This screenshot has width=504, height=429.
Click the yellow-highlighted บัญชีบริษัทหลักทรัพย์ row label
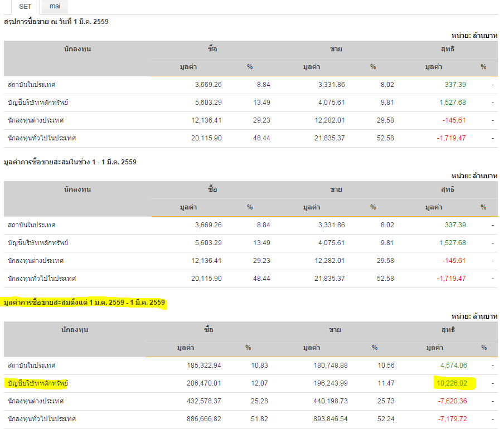tap(38, 383)
